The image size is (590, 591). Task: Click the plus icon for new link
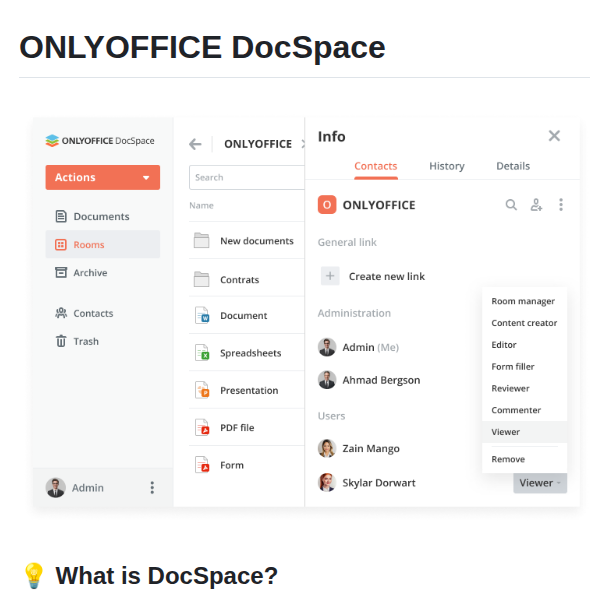(x=330, y=276)
